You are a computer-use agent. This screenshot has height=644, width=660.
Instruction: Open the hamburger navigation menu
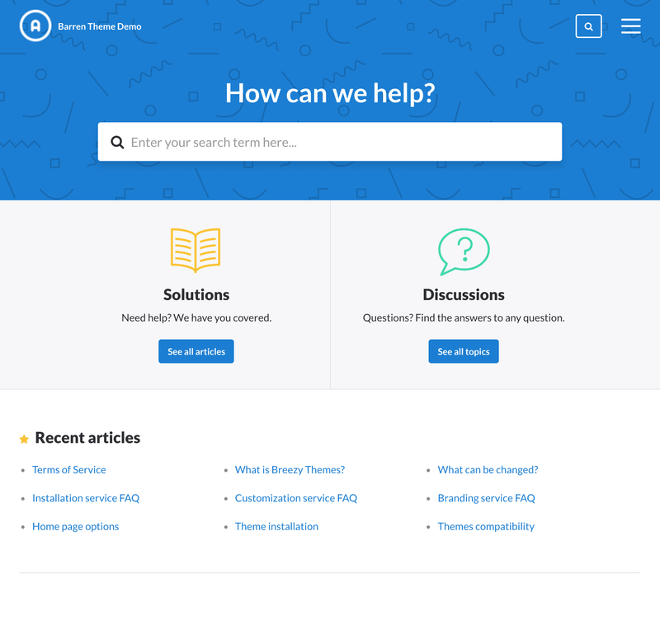(630, 26)
